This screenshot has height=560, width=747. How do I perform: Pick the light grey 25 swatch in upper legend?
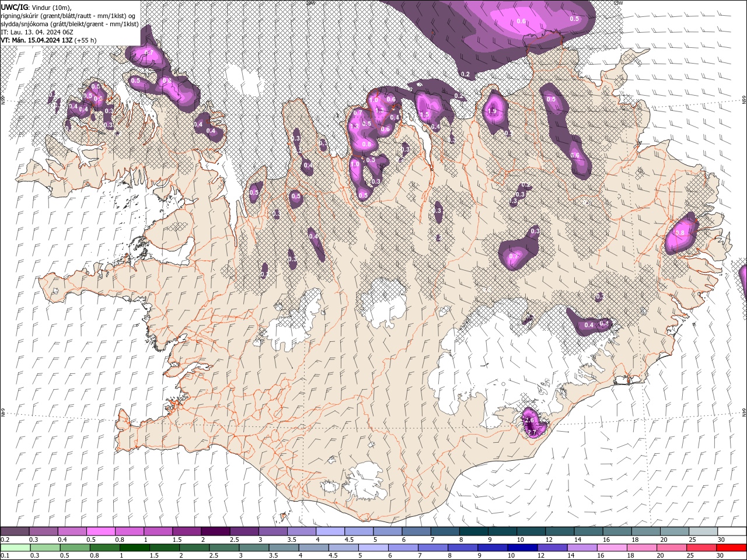coord(704,531)
